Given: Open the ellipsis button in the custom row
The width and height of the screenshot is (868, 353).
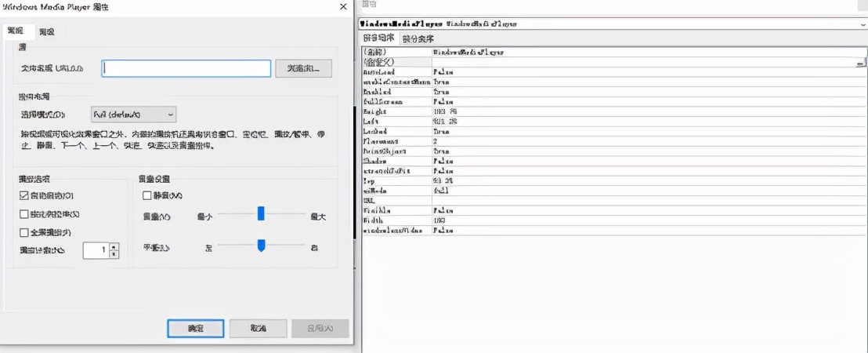Looking at the screenshot, I should click(860, 62).
